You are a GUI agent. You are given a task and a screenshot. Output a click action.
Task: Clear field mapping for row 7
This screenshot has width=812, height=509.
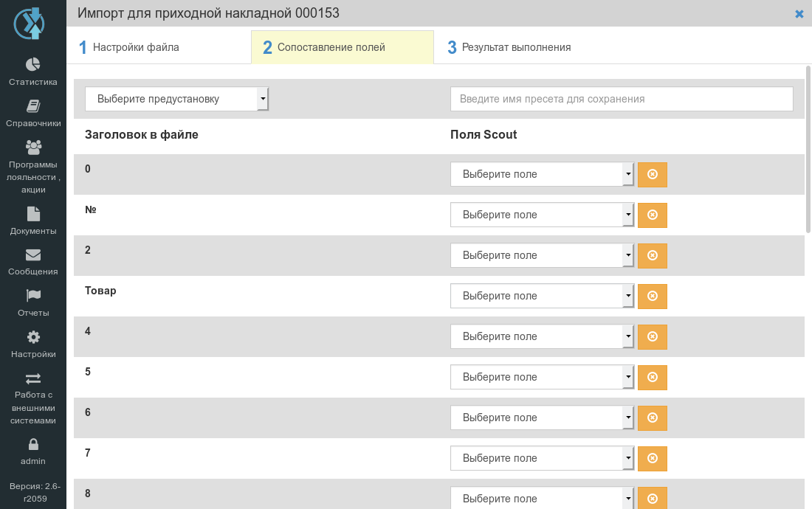[653, 458]
